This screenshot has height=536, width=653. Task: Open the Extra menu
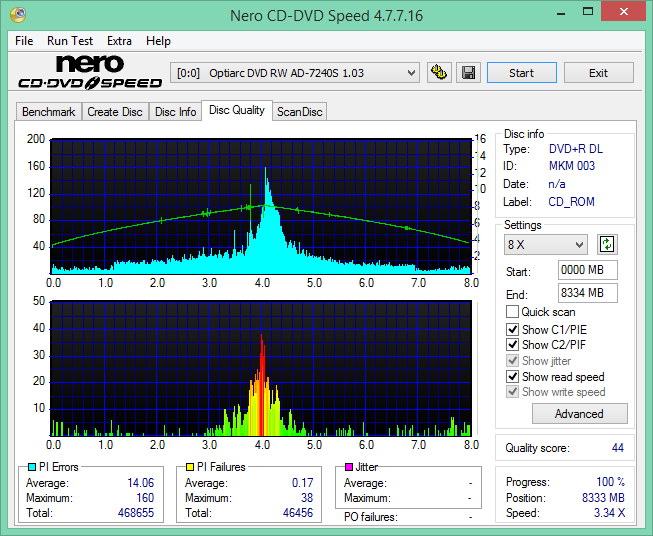tap(119, 41)
